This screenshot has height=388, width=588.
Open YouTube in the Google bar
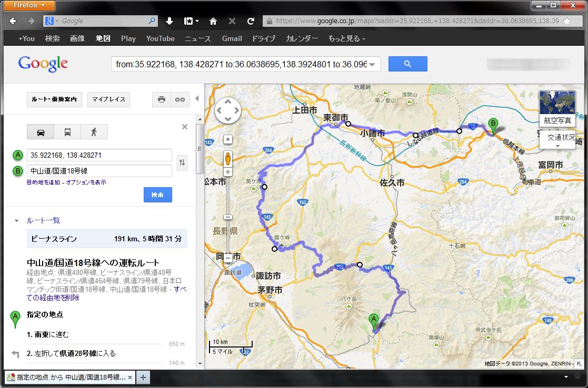(161, 38)
